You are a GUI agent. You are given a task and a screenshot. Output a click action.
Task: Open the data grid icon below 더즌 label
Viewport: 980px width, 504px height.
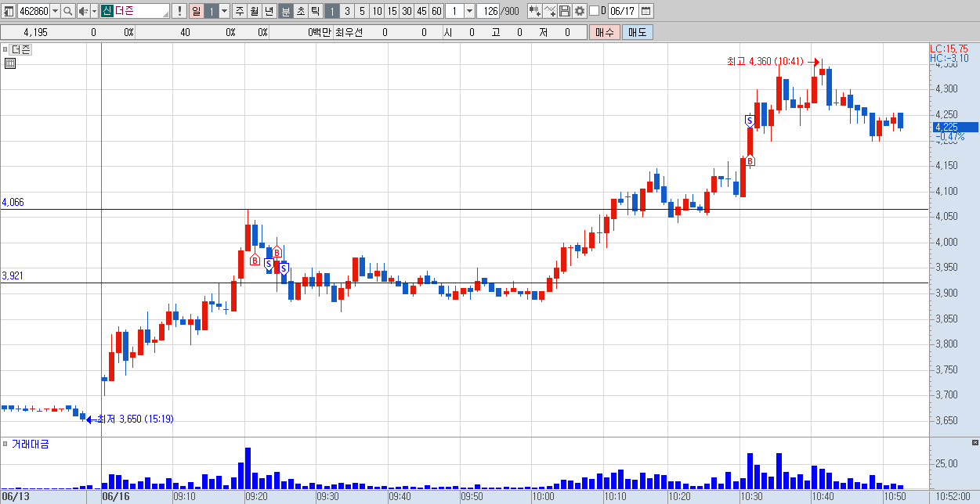(10, 63)
